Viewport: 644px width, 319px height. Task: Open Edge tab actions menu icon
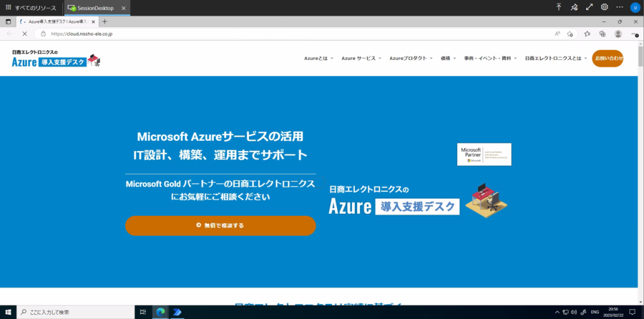(x=8, y=22)
